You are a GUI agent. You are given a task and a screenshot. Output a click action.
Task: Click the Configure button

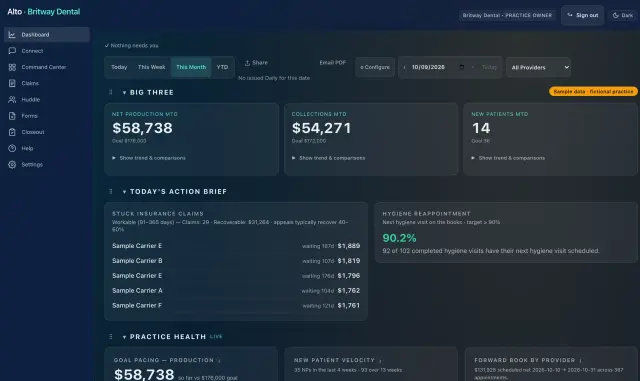(375, 67)
